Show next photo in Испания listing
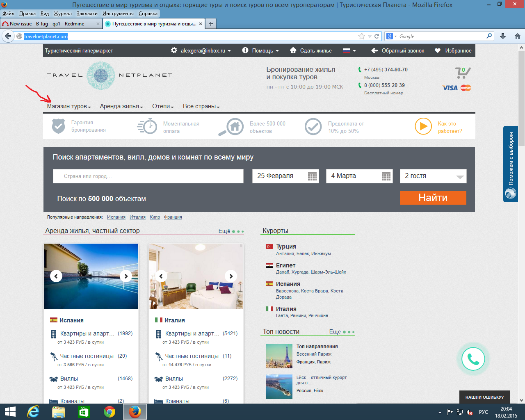The width and height of the screenshot is (525, 420). coord(126,276)
